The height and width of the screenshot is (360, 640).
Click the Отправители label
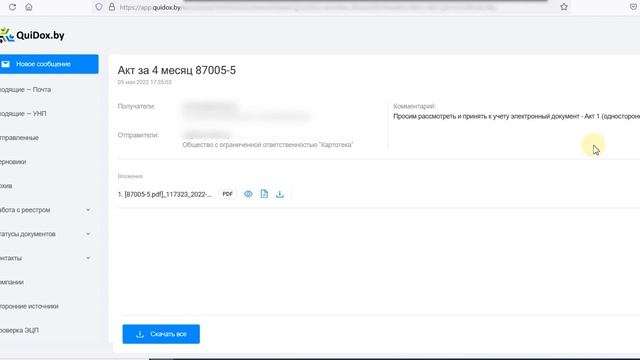(x=138, y=135)
